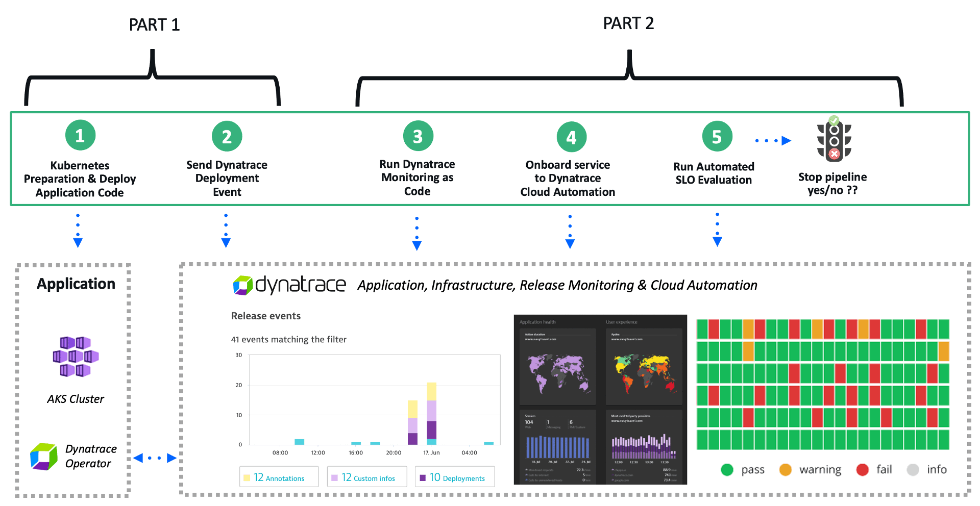Click the 'PART 1' heading

pos(155,25)
